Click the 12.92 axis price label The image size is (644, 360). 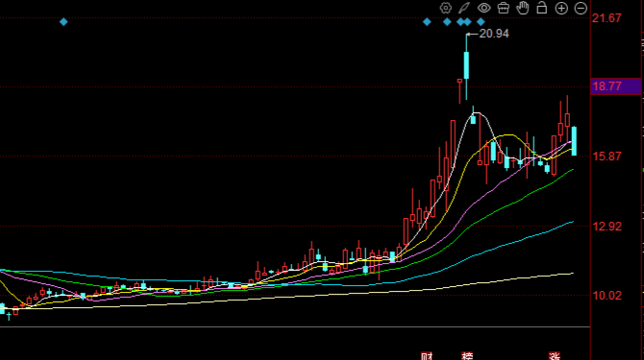coord(607,227)
